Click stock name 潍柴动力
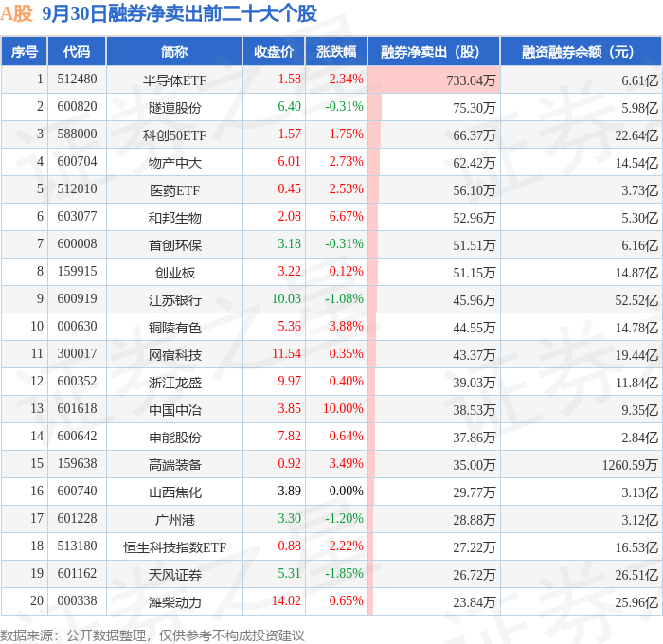This screenshot has width=663, height=644. click(174, 602)
